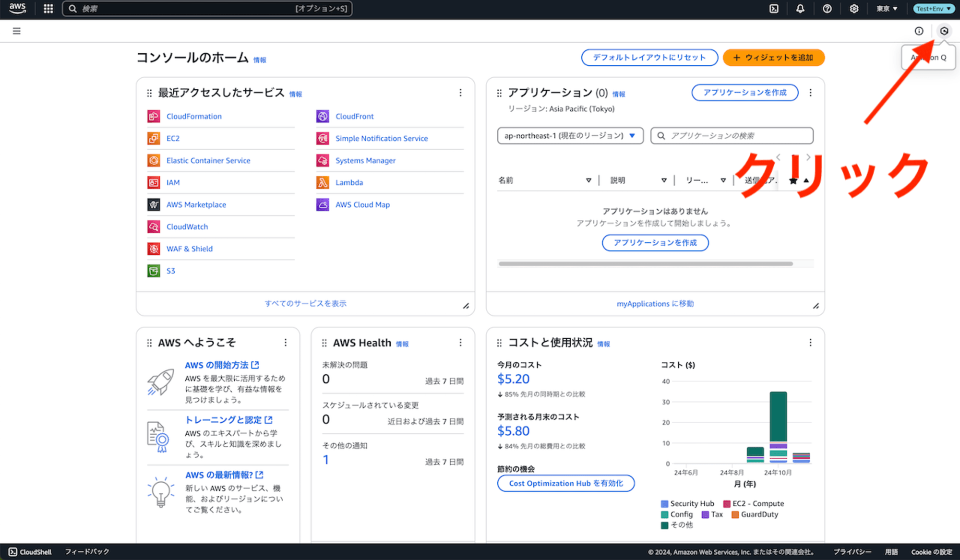Open CloudShell icon in top navigation bar

click(x=774, y=9)
